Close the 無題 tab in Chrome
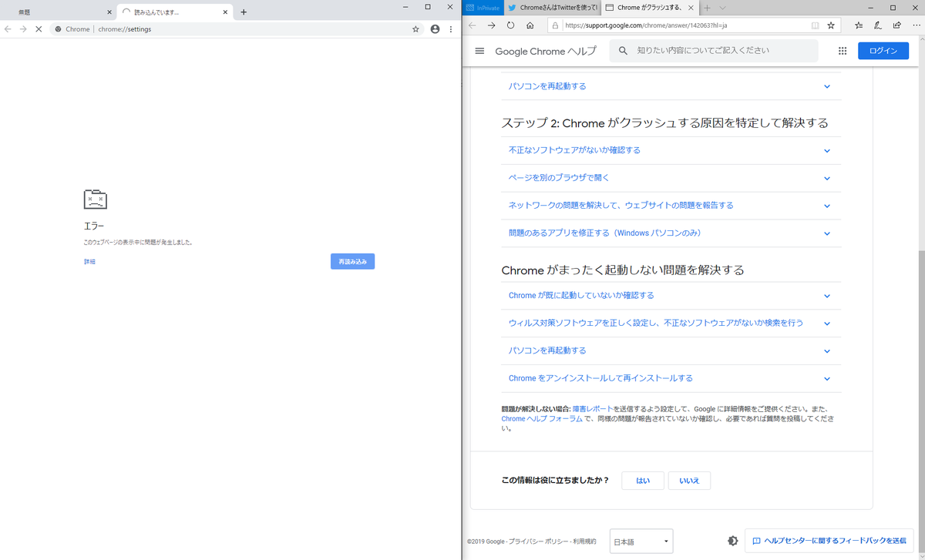 tap(109, 12)
